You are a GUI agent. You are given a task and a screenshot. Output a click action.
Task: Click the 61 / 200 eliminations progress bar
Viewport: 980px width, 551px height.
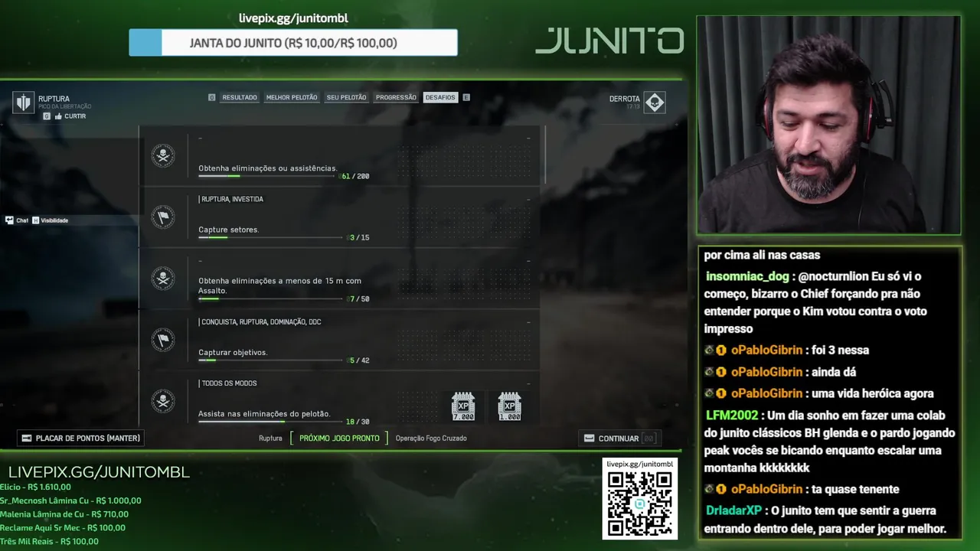(x=266, y=176)
